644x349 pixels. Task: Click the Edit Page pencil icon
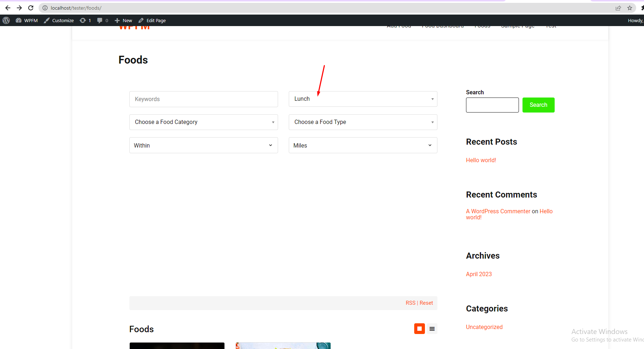tap(141, 20)
